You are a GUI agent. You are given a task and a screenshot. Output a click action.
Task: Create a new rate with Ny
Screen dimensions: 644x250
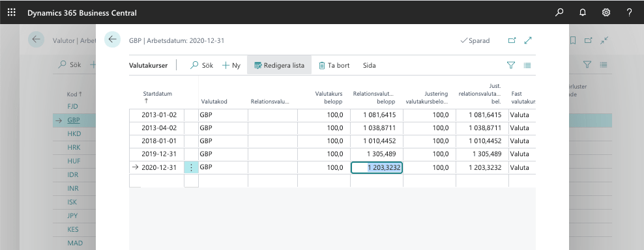point(231,65)
